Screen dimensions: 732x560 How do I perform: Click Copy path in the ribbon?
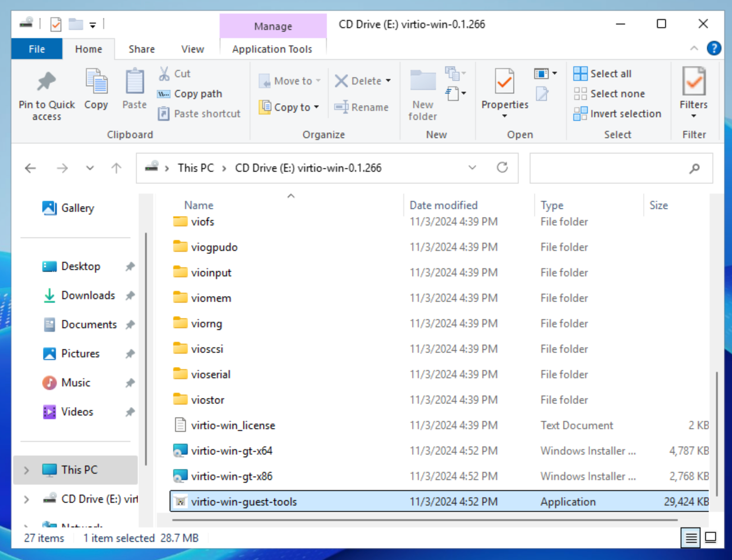(190, 94)
